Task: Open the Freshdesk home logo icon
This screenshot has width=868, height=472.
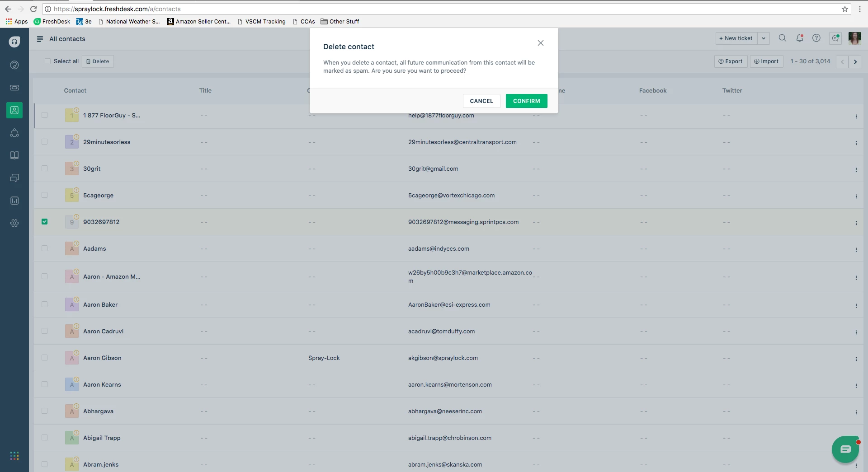Action: 14,42
